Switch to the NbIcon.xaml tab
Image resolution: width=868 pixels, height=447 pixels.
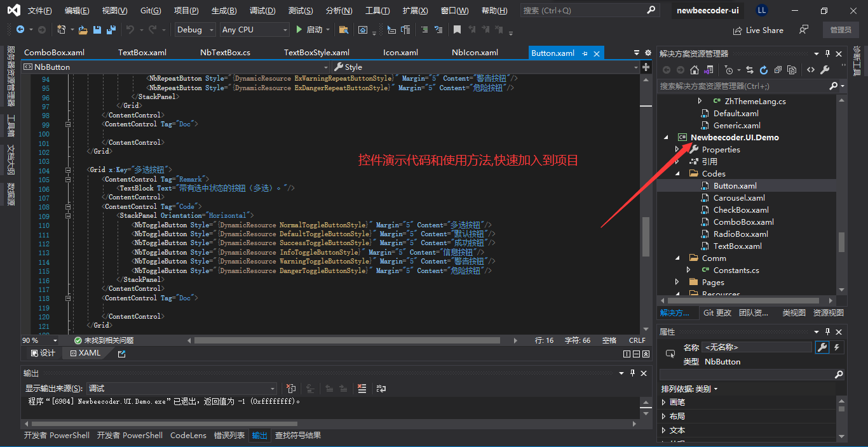coord(475,53)
